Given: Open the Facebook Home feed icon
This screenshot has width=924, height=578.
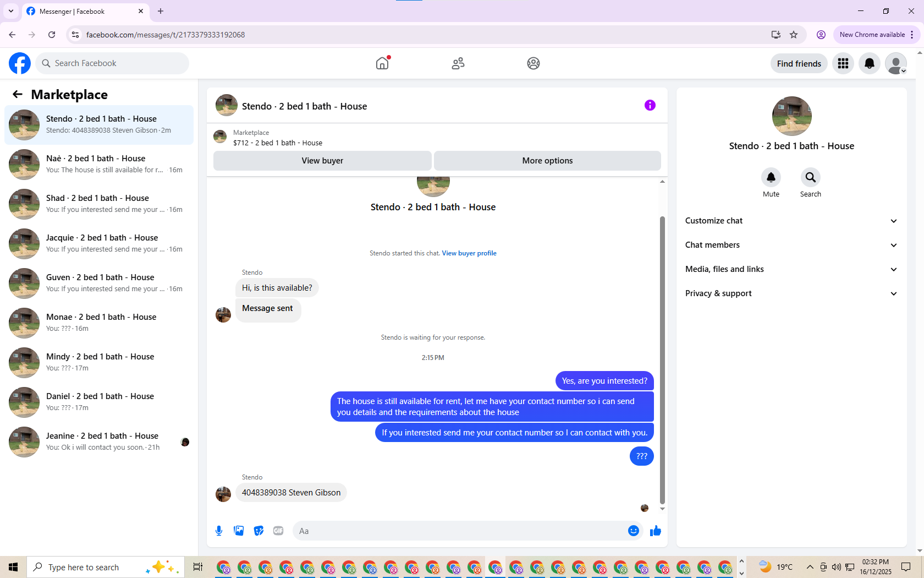Looking at the screenshot, I should point(382,63).
